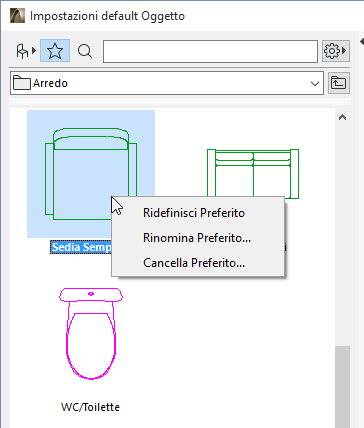Image resolution: width=364 pixels, height=428 pixels.
Task: Open the gear settings dropdown
Action: (x=336, y=51)
